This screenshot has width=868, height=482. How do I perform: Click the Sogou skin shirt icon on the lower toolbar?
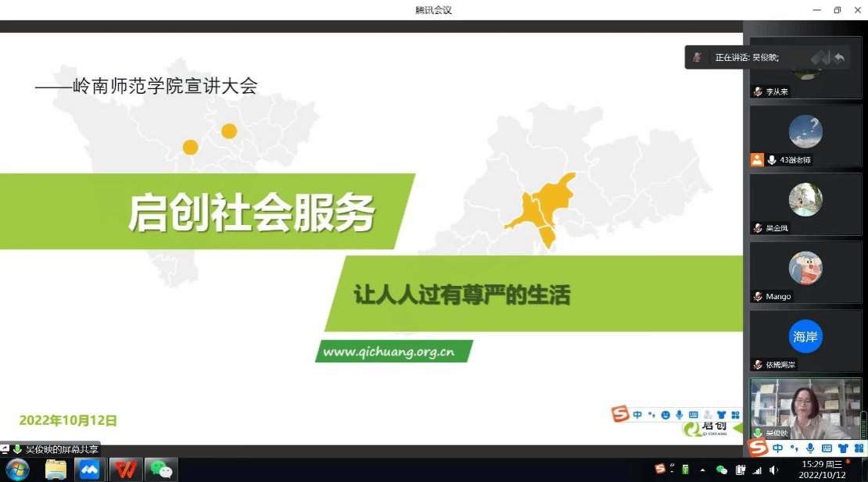843,448
